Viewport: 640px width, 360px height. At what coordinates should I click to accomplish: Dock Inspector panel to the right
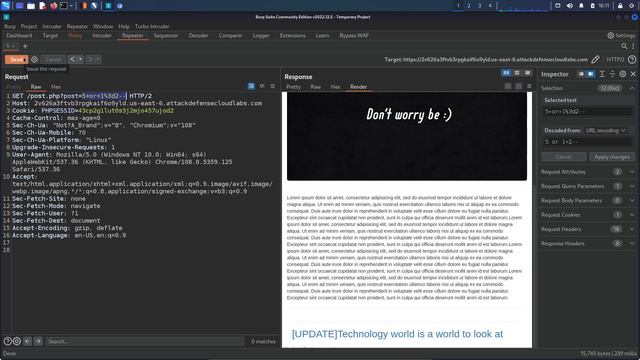(590, 74)
